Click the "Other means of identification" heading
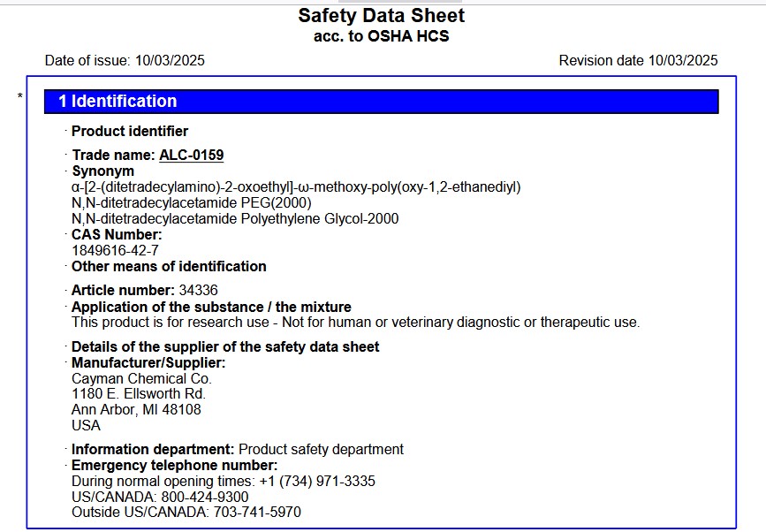 coord(169,267)
